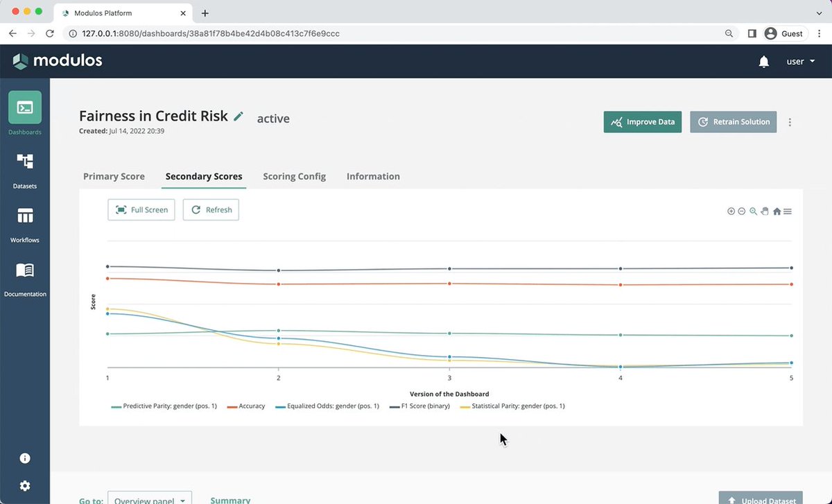Click the 'active' status label
The width and height of the screenshot is (832, 504).
[x=273, y=119]
